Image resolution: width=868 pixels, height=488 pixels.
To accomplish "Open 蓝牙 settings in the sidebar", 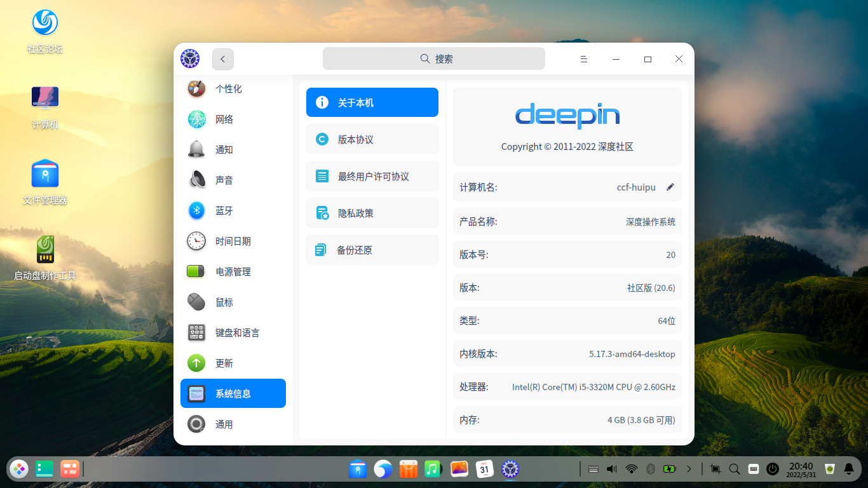I will pos(225,210).
